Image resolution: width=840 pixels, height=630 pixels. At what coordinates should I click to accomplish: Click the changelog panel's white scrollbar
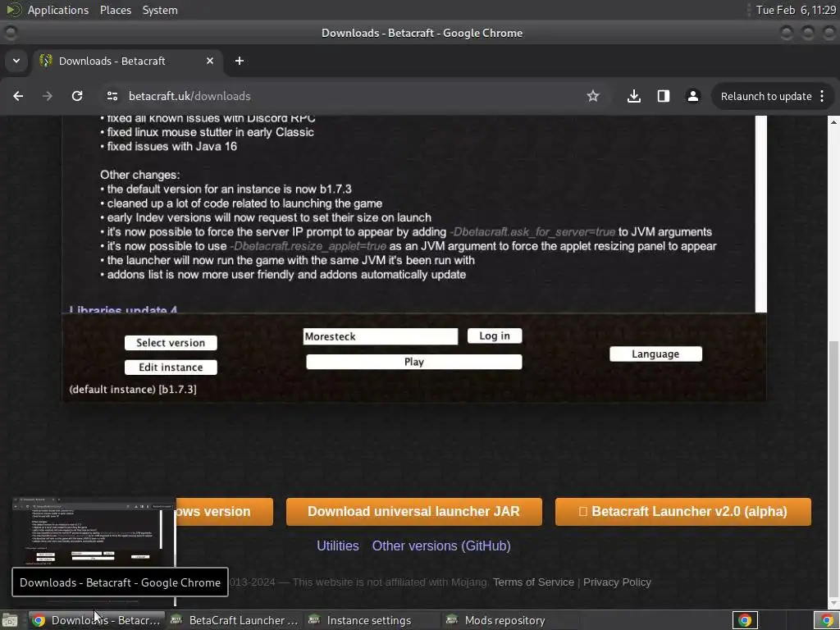761,213
